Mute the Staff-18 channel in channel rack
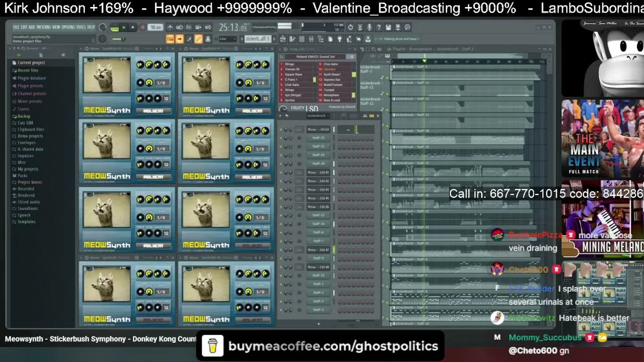The width and height of the screenshot is (644, 362). 282,163
